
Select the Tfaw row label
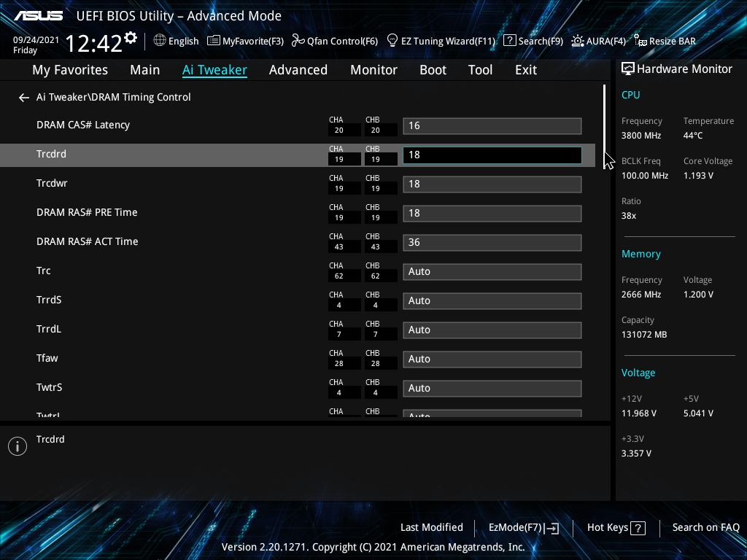coord(47,358)
